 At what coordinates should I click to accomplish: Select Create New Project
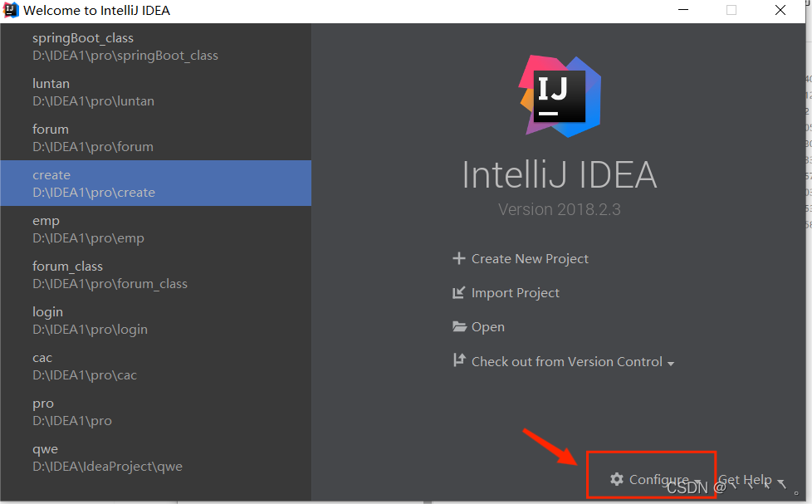530,258
